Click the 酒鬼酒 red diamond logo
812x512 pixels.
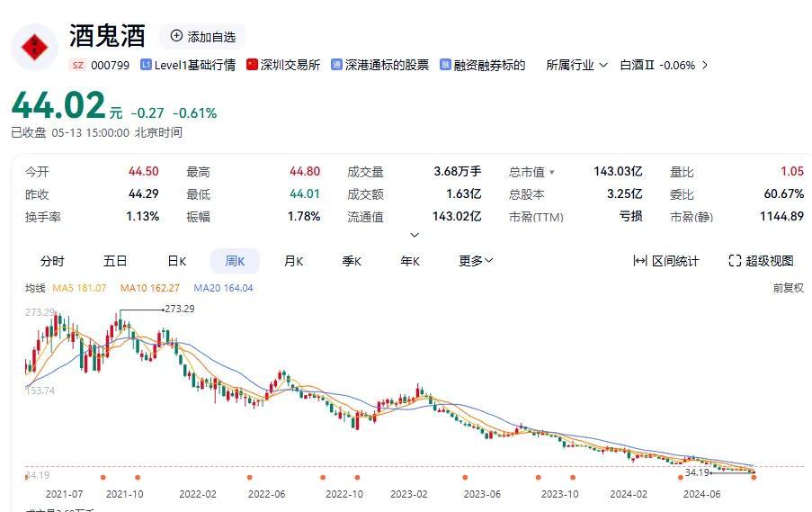point(34,47)
